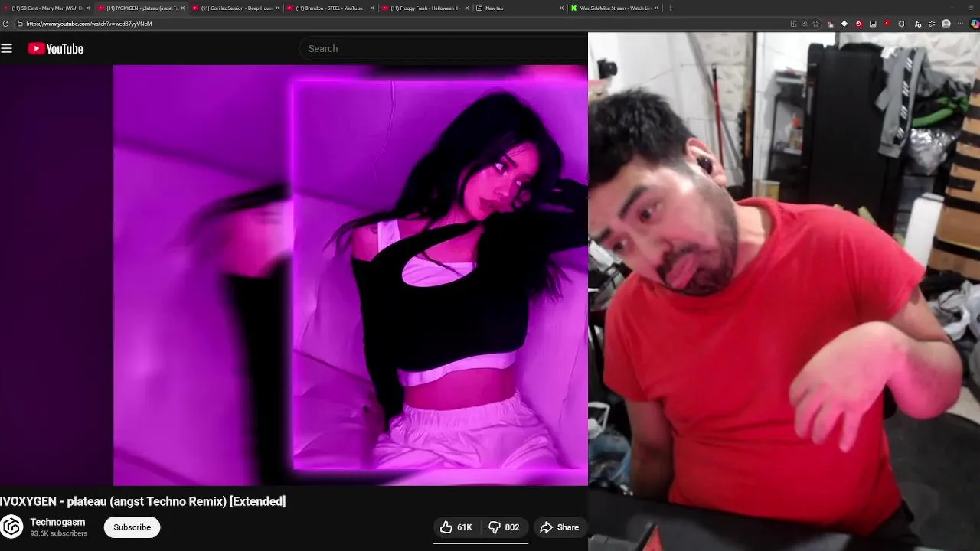Click the IVOXYGEN plateau video title
This screenshot has height=551, width=980.
143,501
